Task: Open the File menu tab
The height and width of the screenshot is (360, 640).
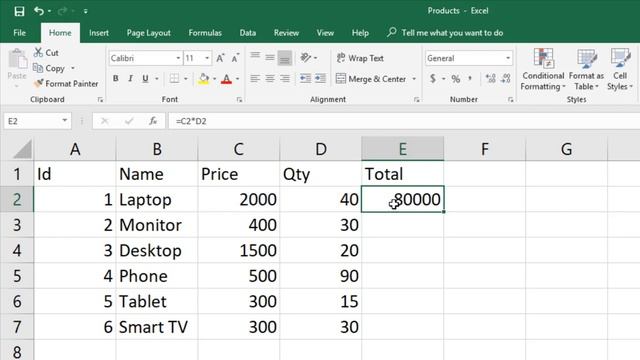Action: [x=19, y=33]
